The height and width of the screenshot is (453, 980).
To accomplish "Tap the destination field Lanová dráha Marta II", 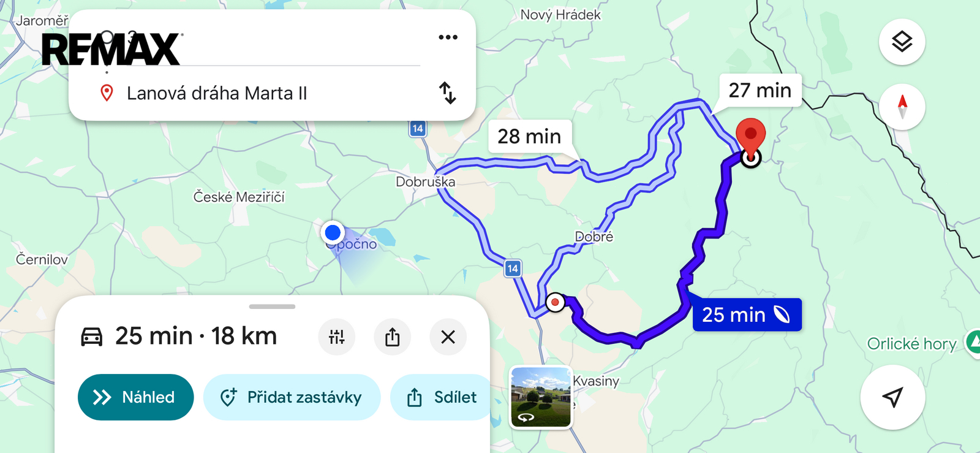I will click(x=217, y=93).
